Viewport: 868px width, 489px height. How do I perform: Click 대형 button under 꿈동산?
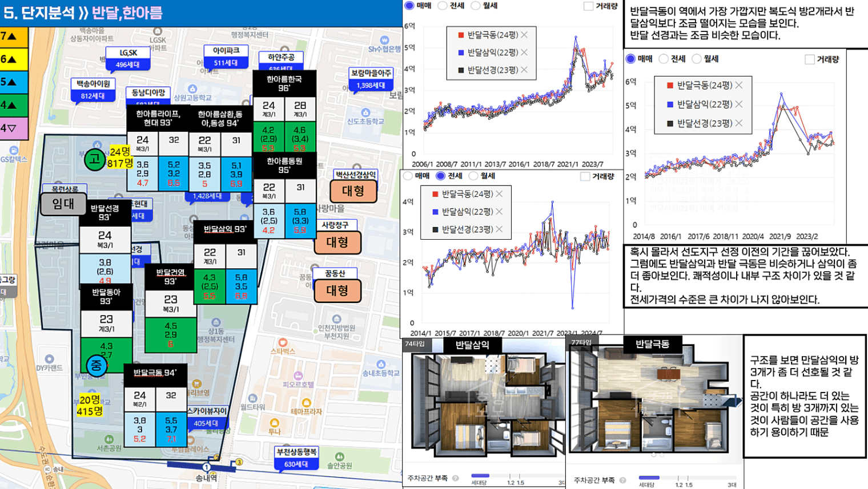coord(337,290)
